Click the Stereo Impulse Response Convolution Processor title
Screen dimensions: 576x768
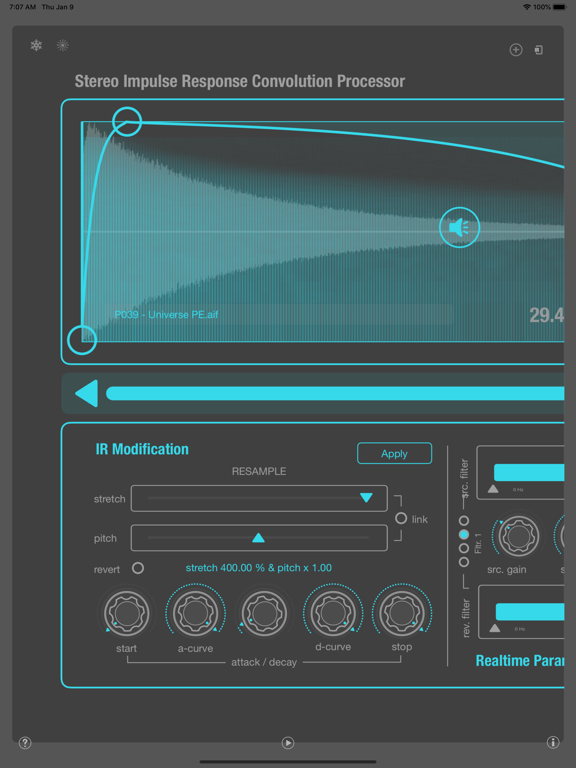pyautogui.click(x=240, y=81)
